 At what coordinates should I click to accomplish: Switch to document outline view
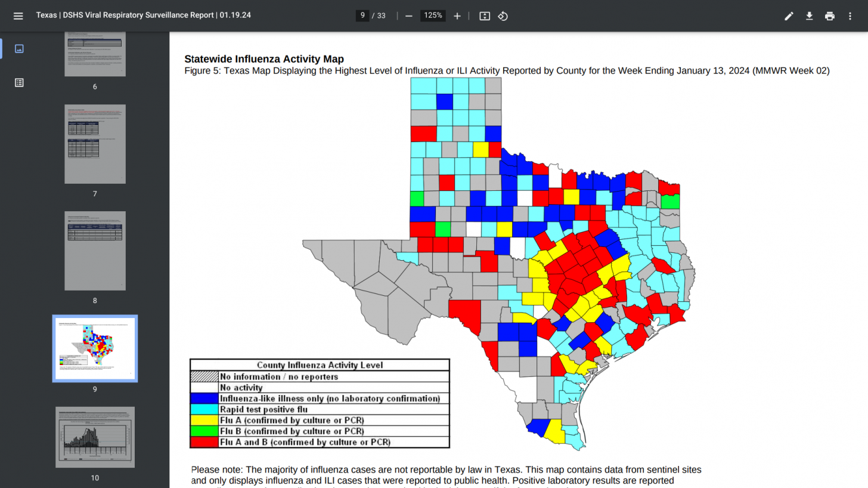19,82
